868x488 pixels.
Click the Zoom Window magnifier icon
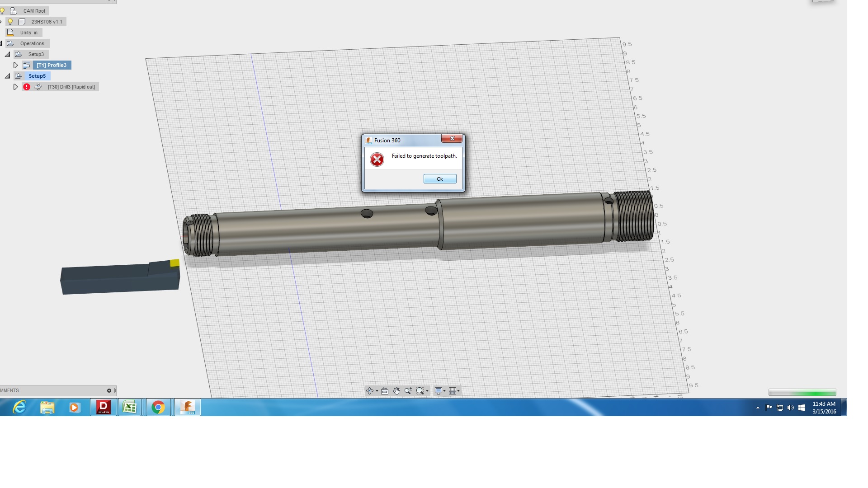coord(420,391)
